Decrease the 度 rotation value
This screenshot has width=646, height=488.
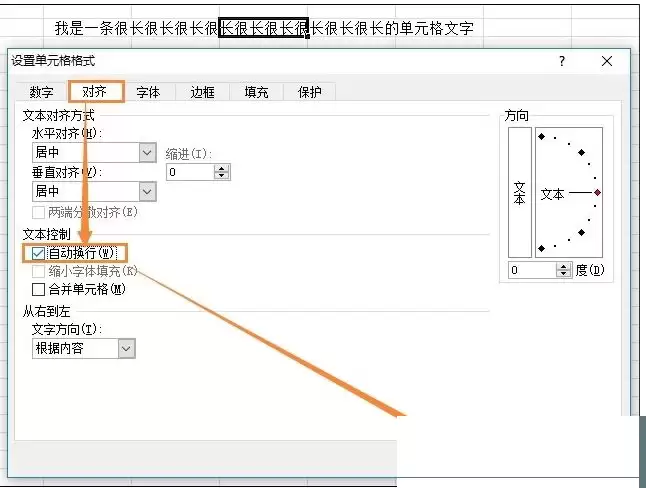(x=564, y=274)
